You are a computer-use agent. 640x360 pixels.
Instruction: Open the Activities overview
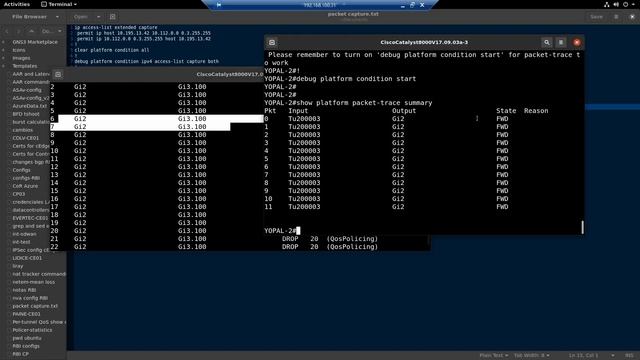pyautogui.click(x=17, y=4)
